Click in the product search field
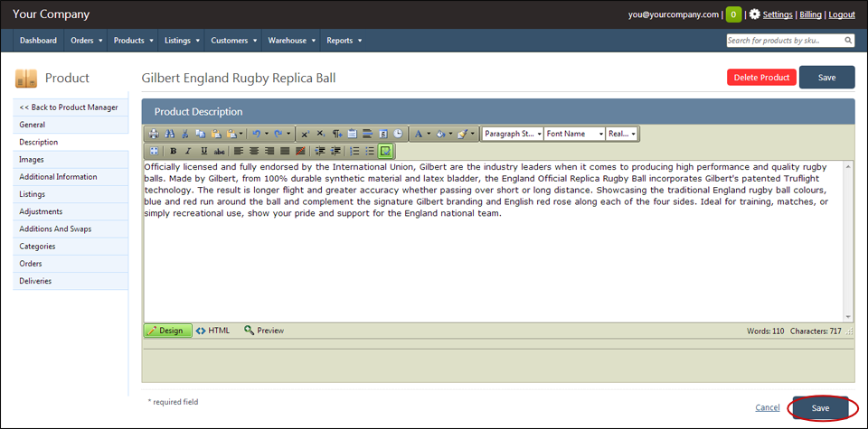The height and width of the screenshot is (429, 868). [x=785, y=41]
